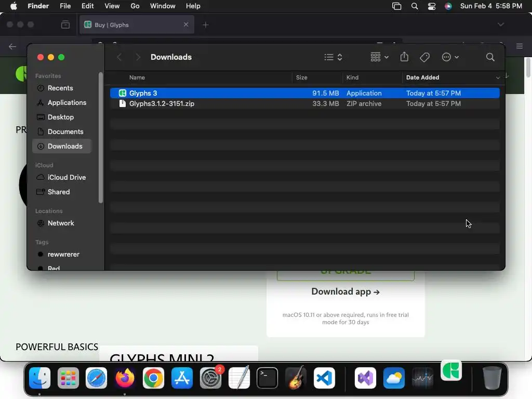Image resolution: width=532 pixels, height=399 pixels.
Task: Click the menu bar date and time
Action: coord(491,6)
